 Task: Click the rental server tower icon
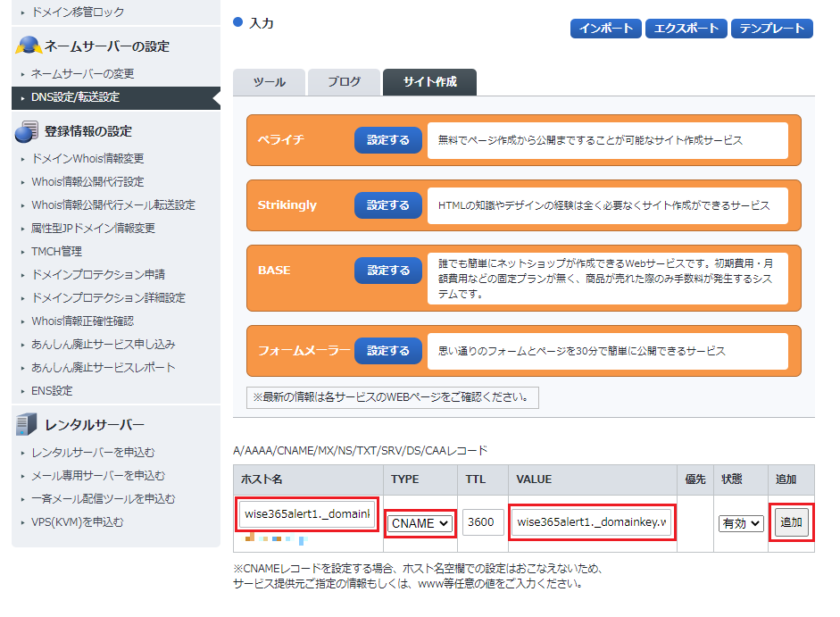27,424
